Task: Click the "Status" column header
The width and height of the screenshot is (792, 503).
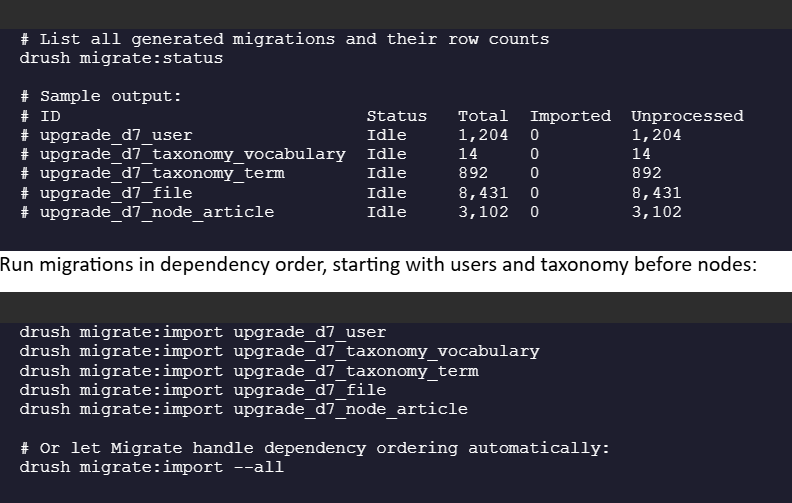Action: point(397,116)
